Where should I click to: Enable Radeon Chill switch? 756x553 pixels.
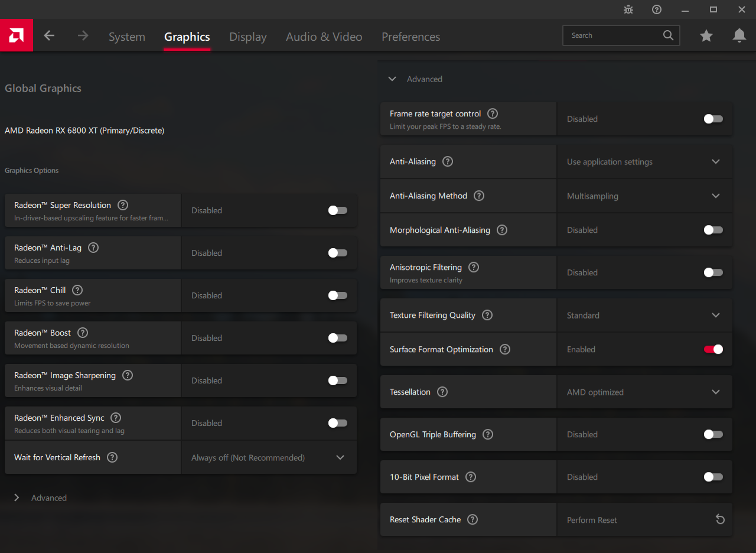pyautogui.click(x=338, y=295)
